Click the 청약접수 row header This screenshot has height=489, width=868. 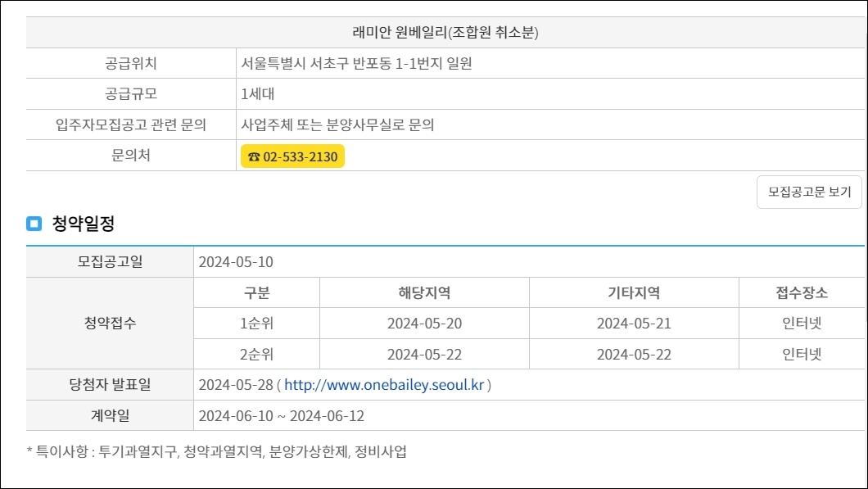(111, 323)
